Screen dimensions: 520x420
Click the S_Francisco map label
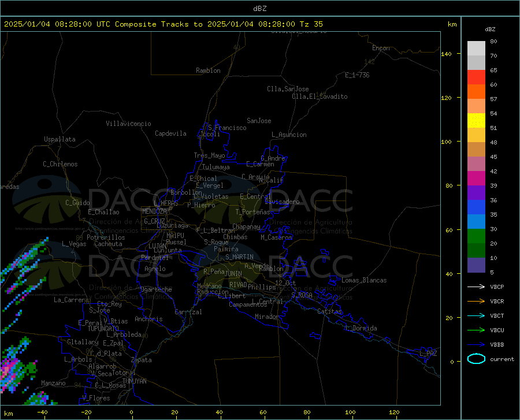(x=227, y=128)
